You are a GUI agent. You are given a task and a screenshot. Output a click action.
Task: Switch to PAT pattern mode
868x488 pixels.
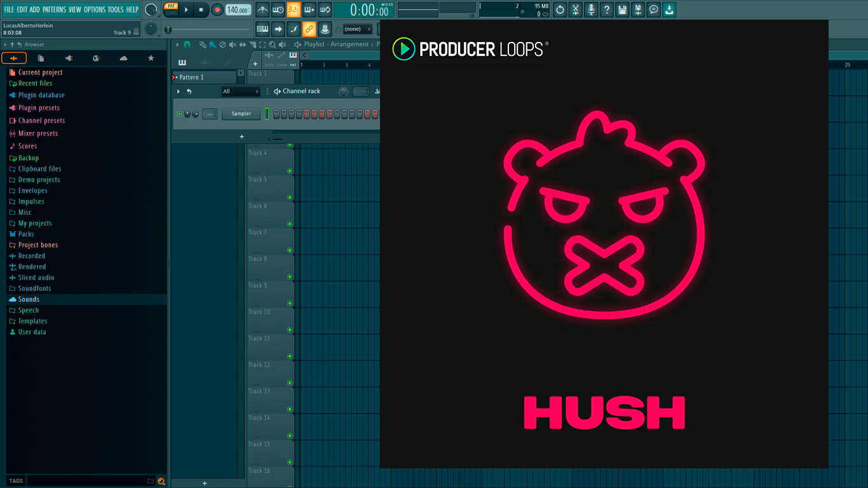[x=171, y=6]
